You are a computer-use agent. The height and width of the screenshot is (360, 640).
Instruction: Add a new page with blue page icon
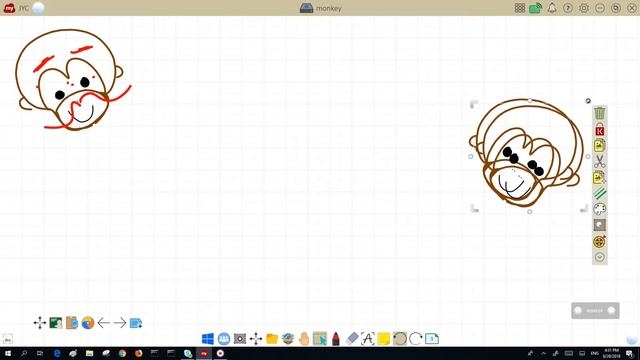click(136, 323)
